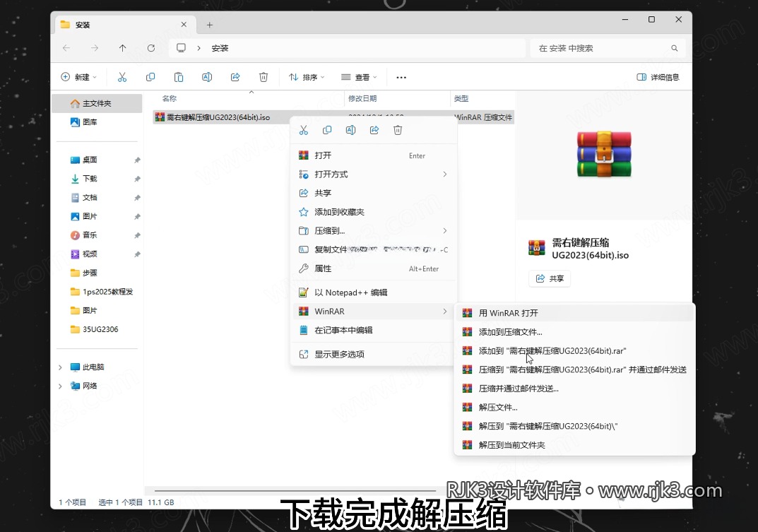Choose 添加到收藏夹 in the context menu

tap(373, 212)
